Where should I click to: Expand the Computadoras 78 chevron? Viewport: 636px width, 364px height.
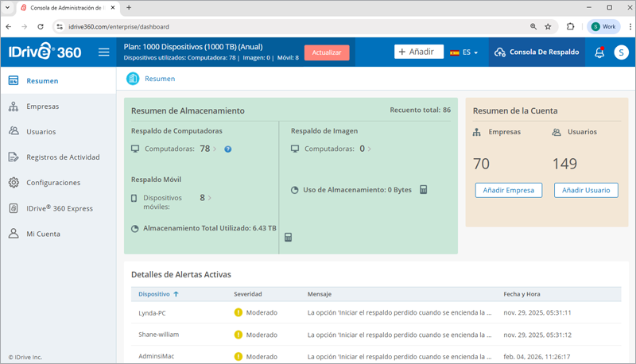click(215, 149)
